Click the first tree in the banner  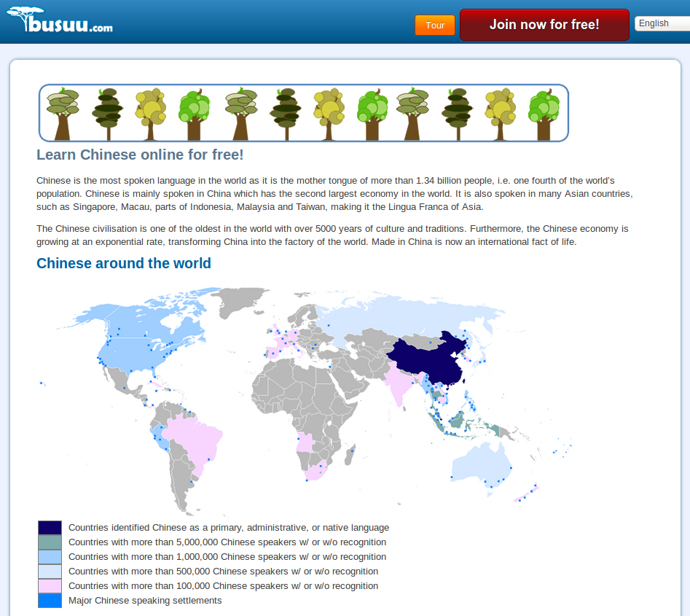(62, 114)
